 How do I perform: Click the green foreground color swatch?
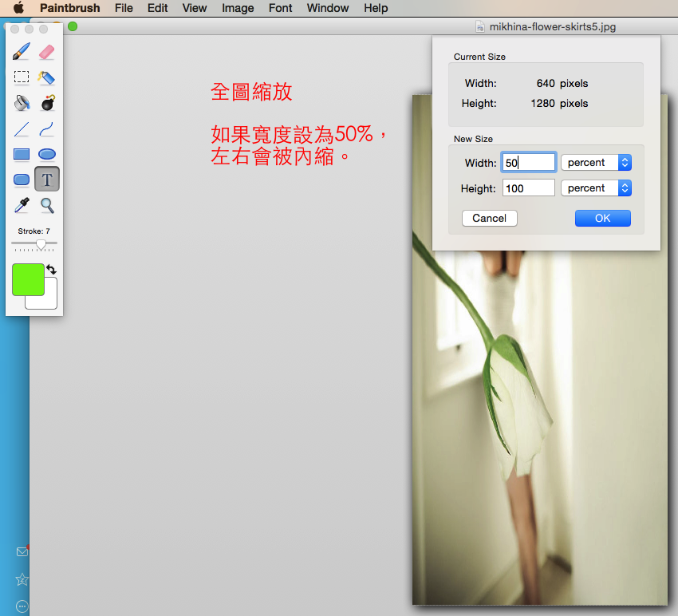(28, 279)
